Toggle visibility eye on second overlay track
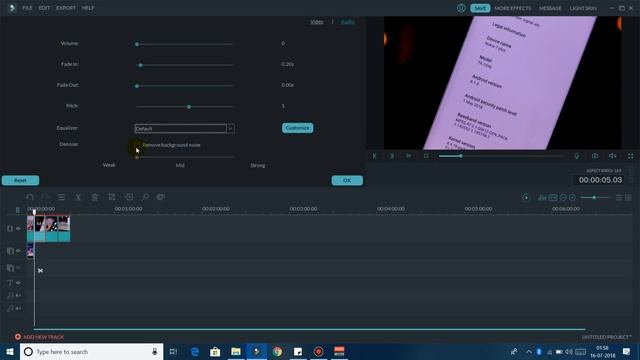This screenshot has width=640, height=360. tap(18, 268)
